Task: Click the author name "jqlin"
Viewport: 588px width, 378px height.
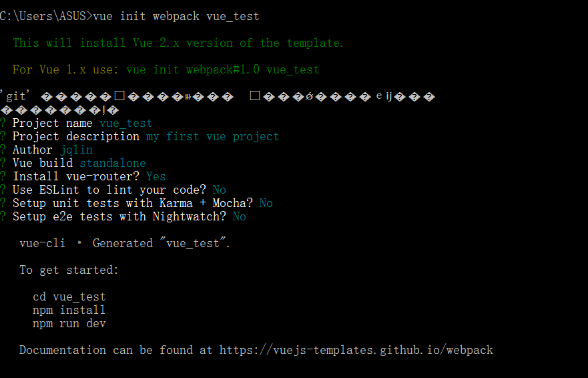Action: tap(76, 150)
